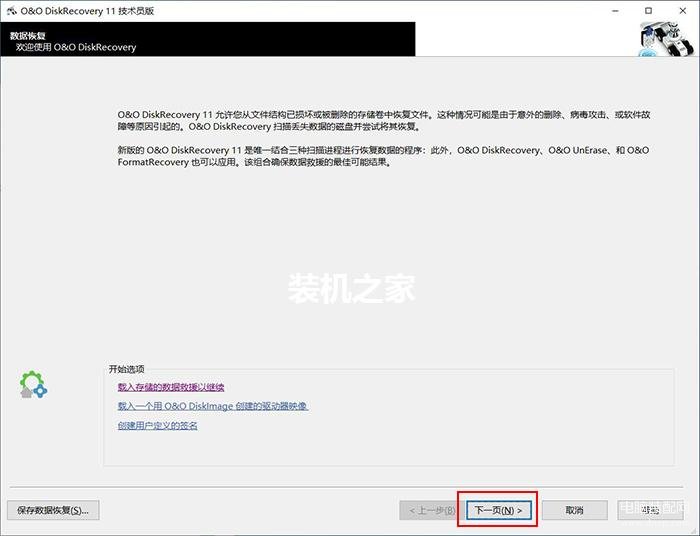Click the 数据恢复 header title

point(28,36)
